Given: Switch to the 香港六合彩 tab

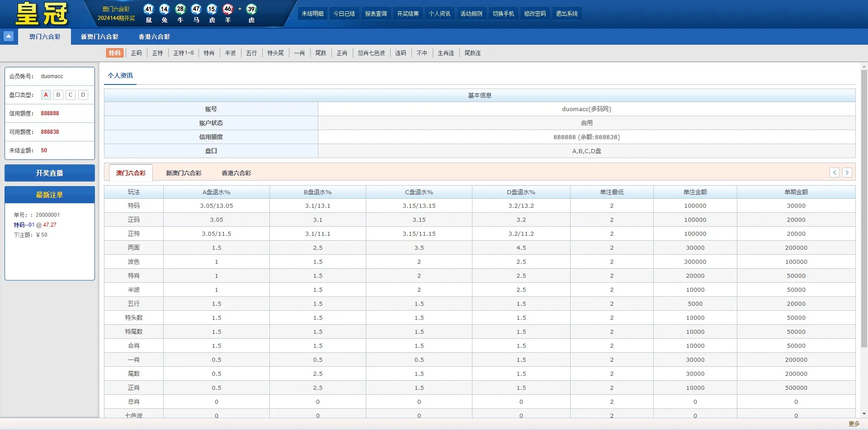Looking at the screenshot, I should (154, 37).
